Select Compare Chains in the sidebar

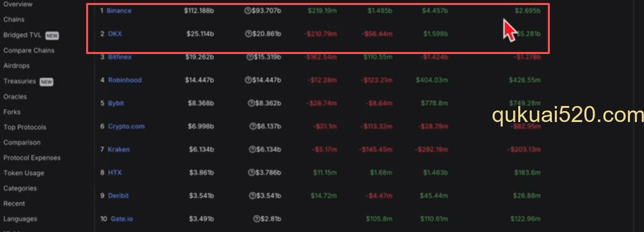coord(29,50)
